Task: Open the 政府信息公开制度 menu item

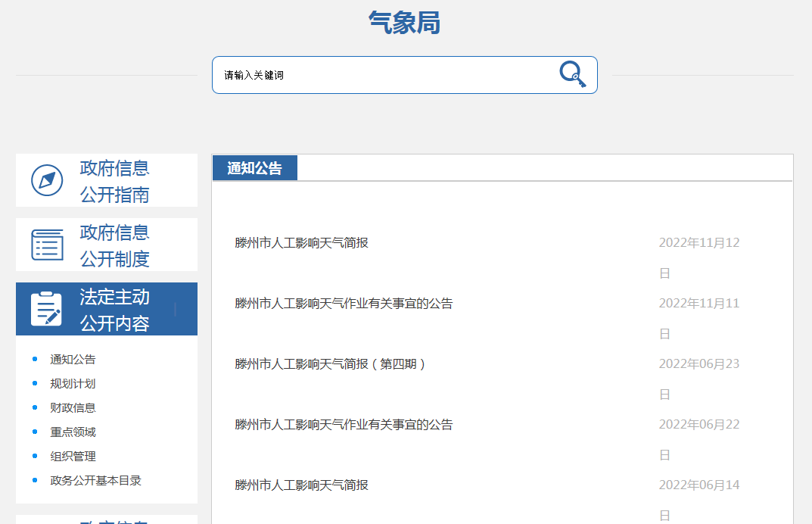Action: tap(107, 245)
